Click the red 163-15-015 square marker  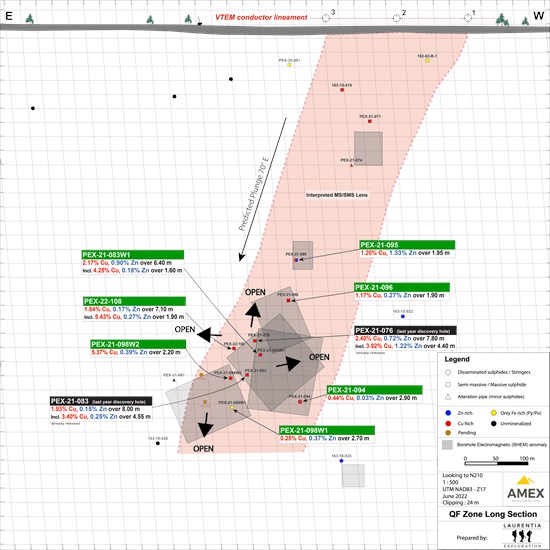coord(342,90)
